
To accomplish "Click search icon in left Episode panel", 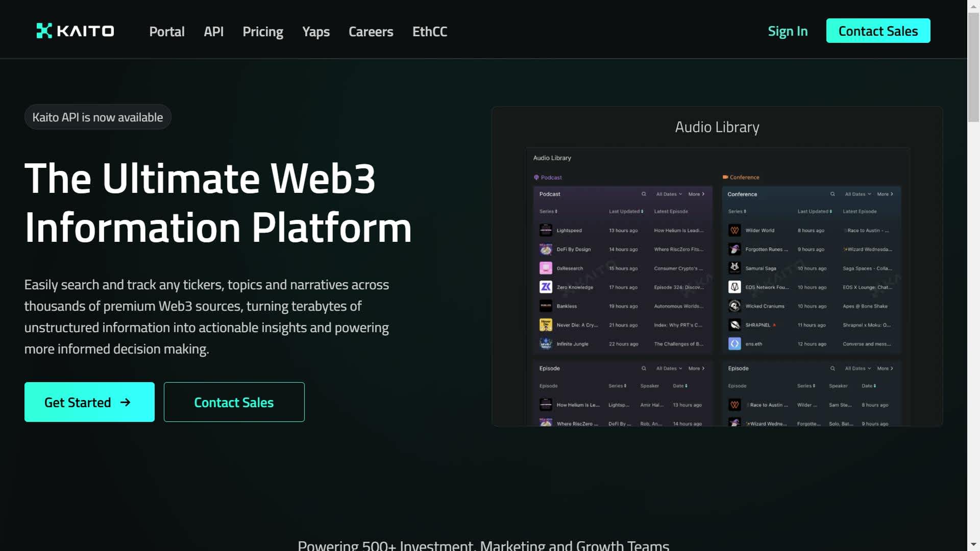I will tap(644, 368).
